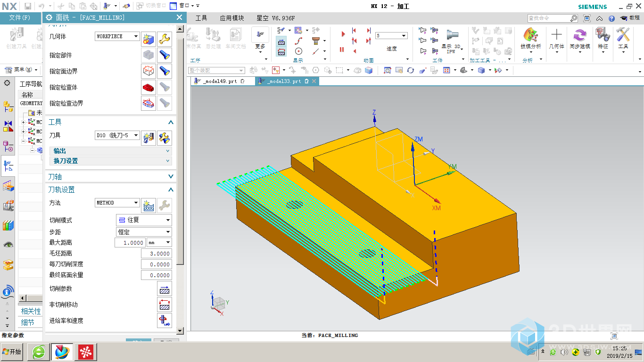644x362 pixels.
Task: Open the specify check body icon
Action: pyautogui.click(x=149, y=87)
